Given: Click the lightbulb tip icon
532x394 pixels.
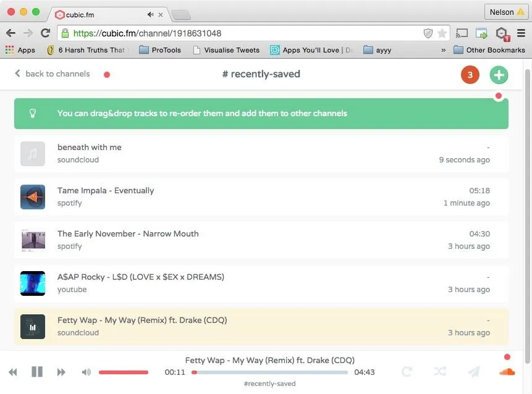Looking at the screenshot, I should 33,113.
